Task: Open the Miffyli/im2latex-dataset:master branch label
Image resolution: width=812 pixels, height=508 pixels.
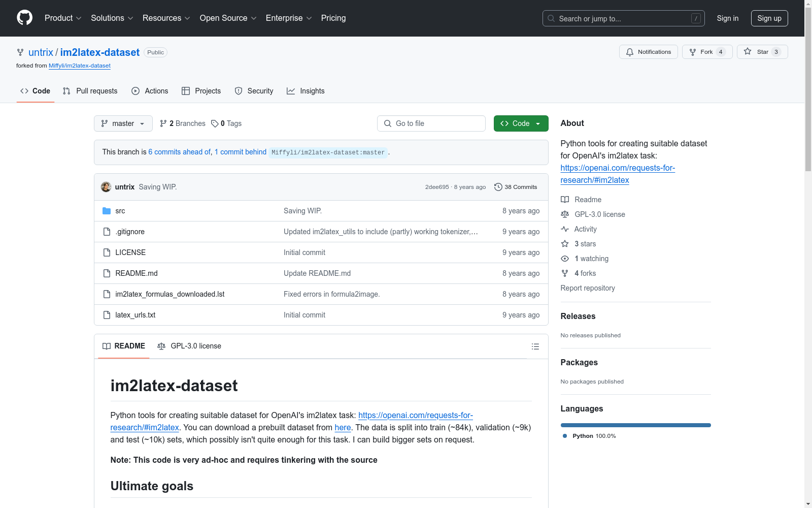Action: [328, 152]
